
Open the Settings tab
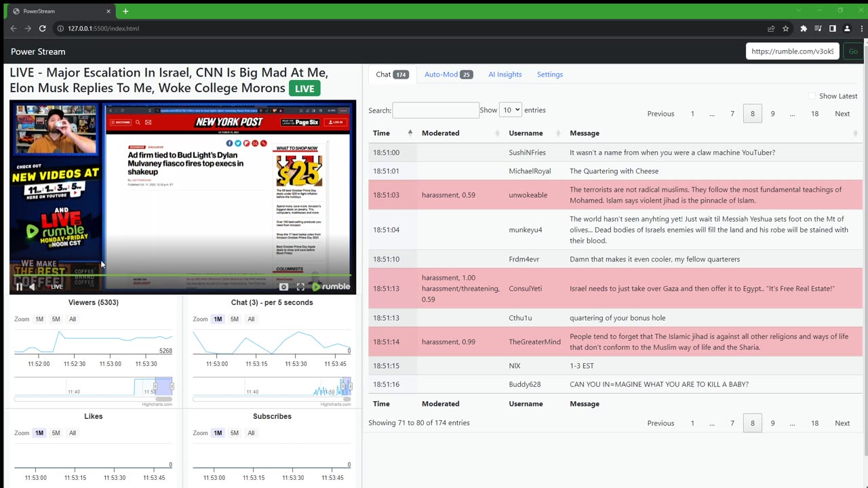tap(550, 75)
